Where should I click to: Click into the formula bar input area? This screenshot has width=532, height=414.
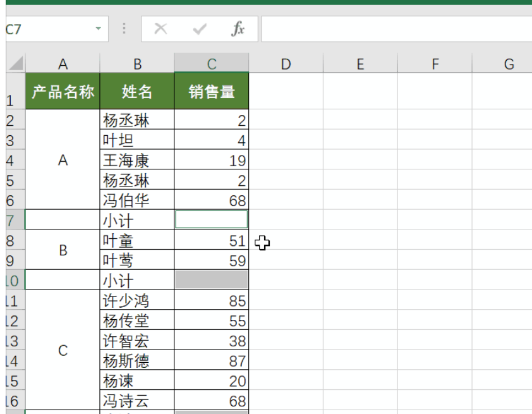(396, 29)
